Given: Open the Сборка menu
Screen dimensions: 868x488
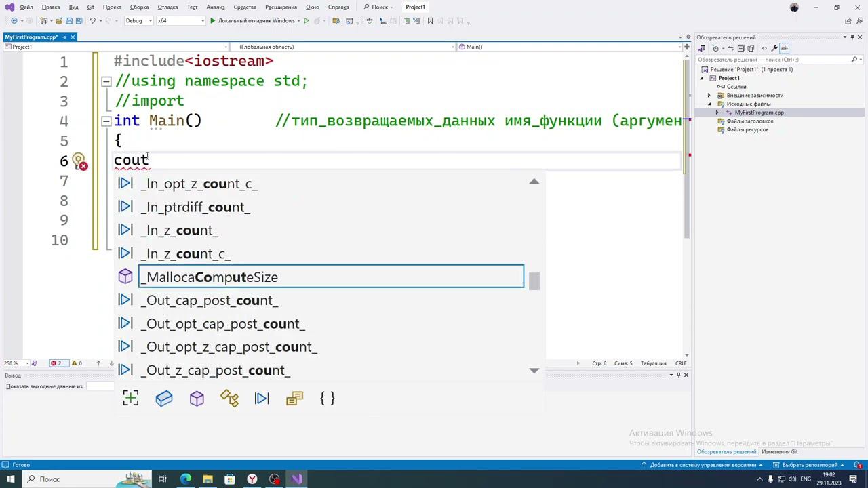Looking at the screenshot, I should pyautogui.click(x=139, y=7).
